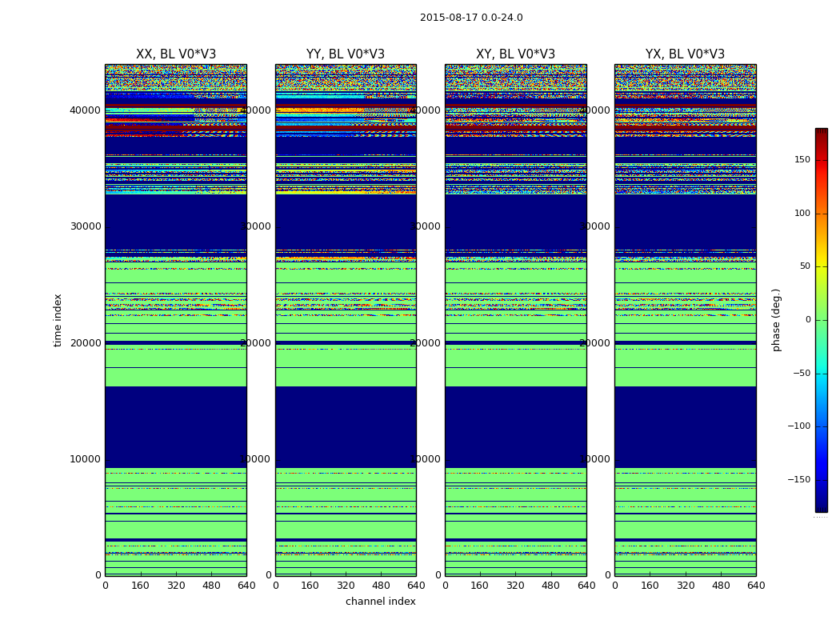This screenshot has width=840, height=640.
Task: Select the 'phase (deg.)' colorbar label
Action: [x=776, y=320]
